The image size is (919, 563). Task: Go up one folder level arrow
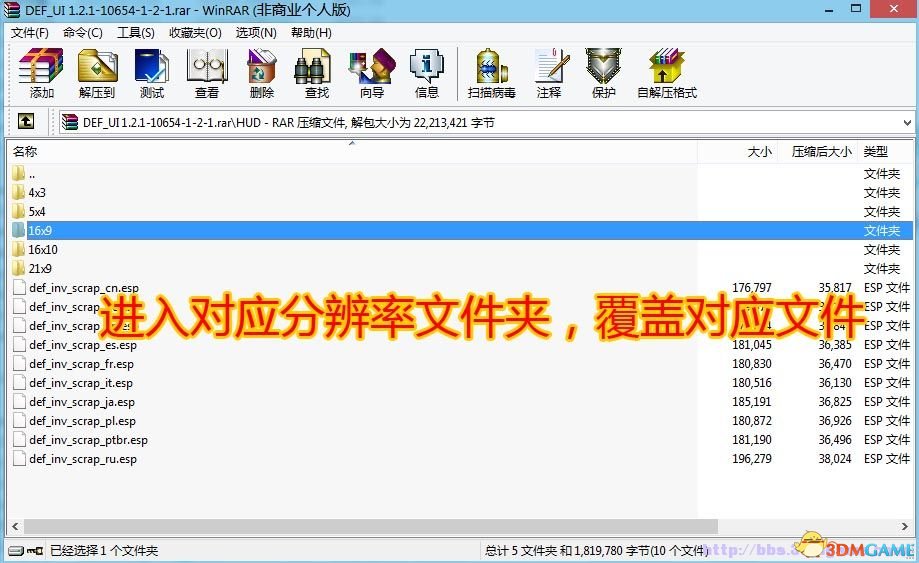(x=26, y=121)
